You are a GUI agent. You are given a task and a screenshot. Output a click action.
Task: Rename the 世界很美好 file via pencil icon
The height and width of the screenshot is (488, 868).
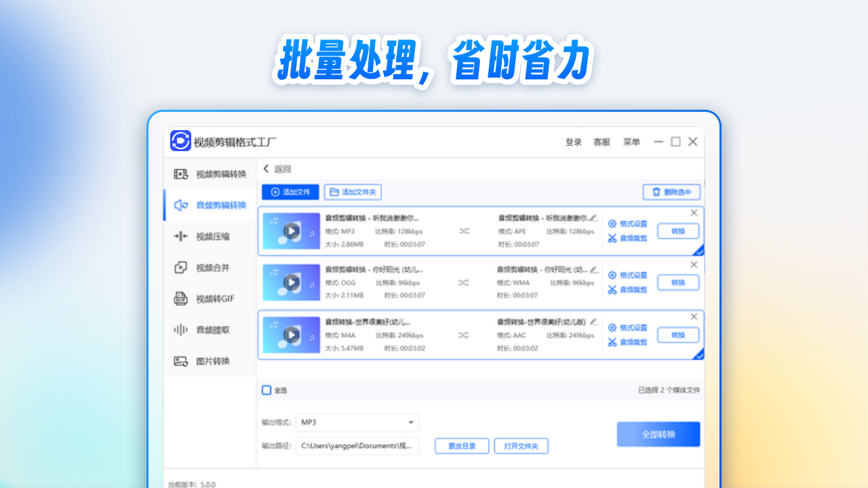(595, 321)
